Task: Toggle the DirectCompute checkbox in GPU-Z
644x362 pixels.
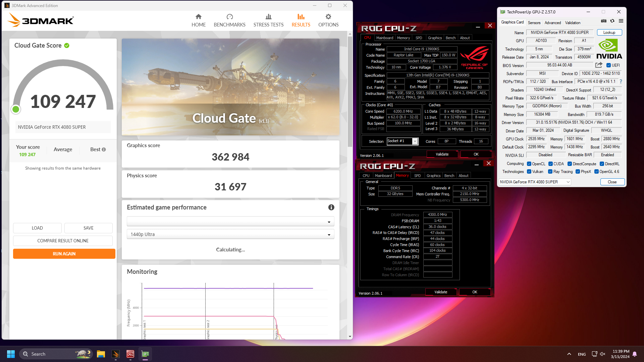Action: (570, 164)
